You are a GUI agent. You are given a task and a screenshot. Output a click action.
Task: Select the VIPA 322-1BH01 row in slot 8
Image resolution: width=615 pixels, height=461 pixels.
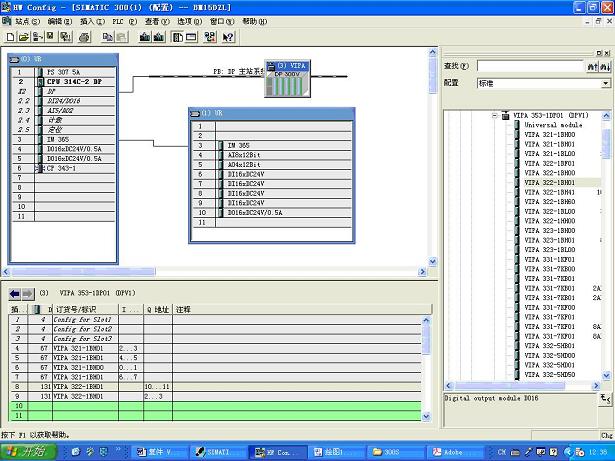(x=215, y=387)
